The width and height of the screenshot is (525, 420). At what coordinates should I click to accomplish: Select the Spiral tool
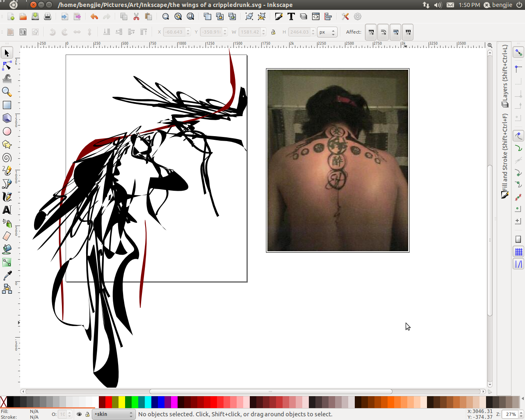(x=7, y=157)
